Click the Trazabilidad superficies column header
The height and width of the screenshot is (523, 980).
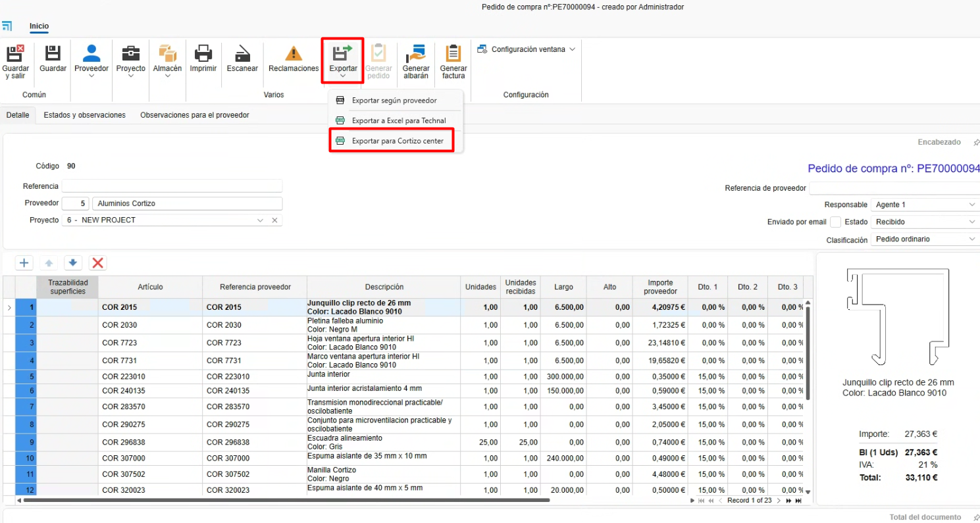[68, 287]
